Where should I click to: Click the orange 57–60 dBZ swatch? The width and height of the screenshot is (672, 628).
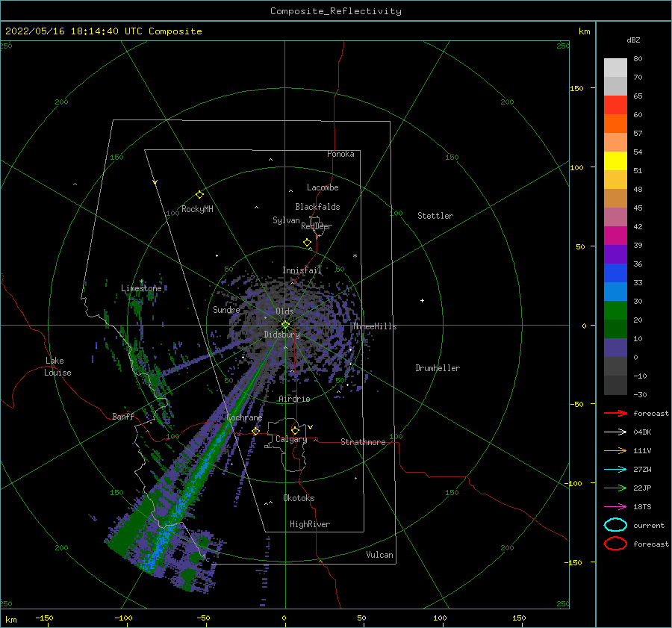(x=615, y=124)
